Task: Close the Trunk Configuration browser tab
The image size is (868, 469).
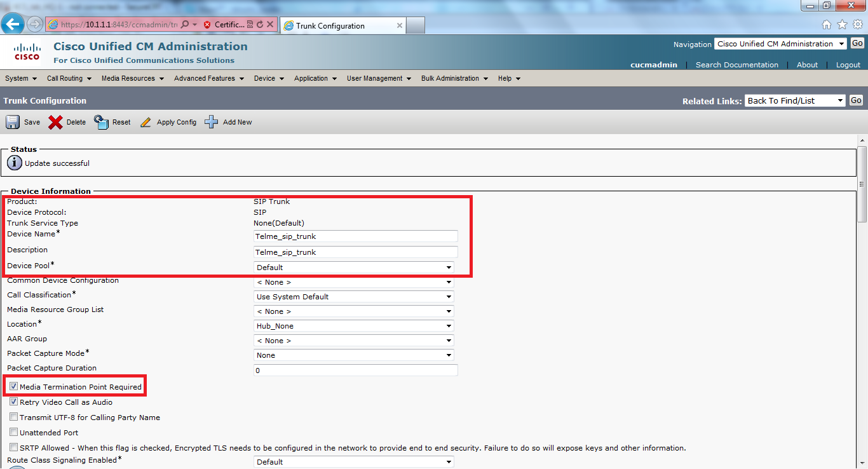Action: [x=400, y=25]
